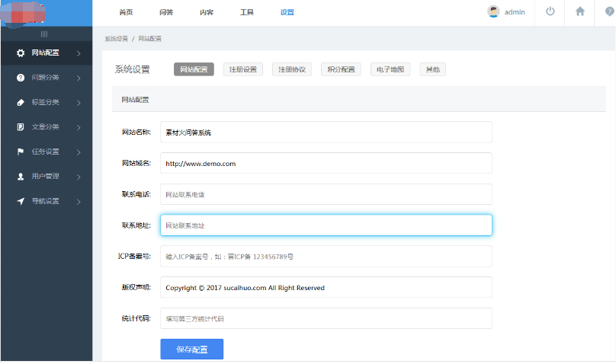Click the admin username link
The image size is (616, 364).
point(515,12)
